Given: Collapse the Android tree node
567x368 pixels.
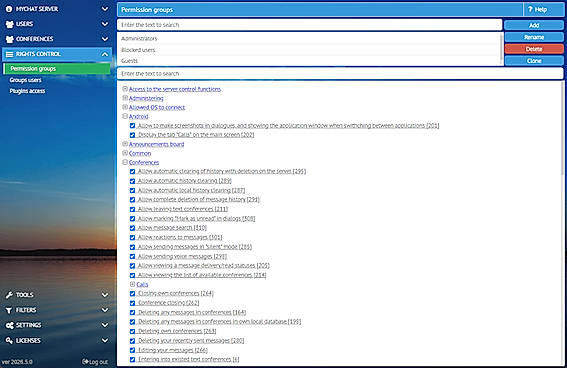Looking at the screenshot, I should (125, 116).
